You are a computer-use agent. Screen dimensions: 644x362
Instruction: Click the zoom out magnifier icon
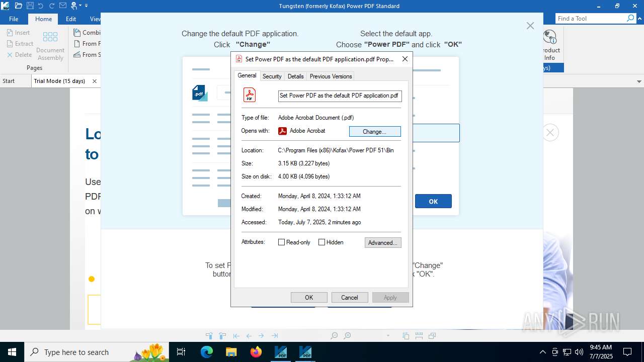[334, 336]
